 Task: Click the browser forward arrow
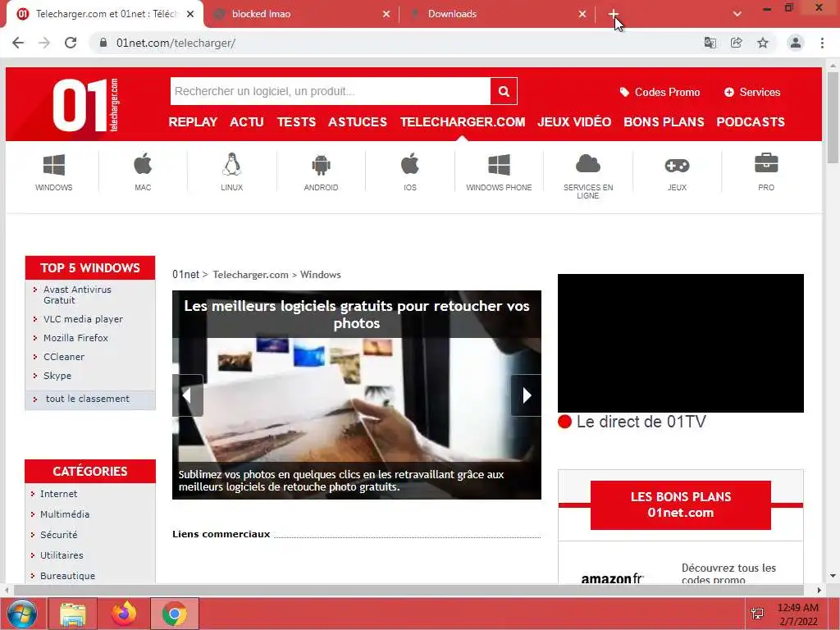pos(44,43)
